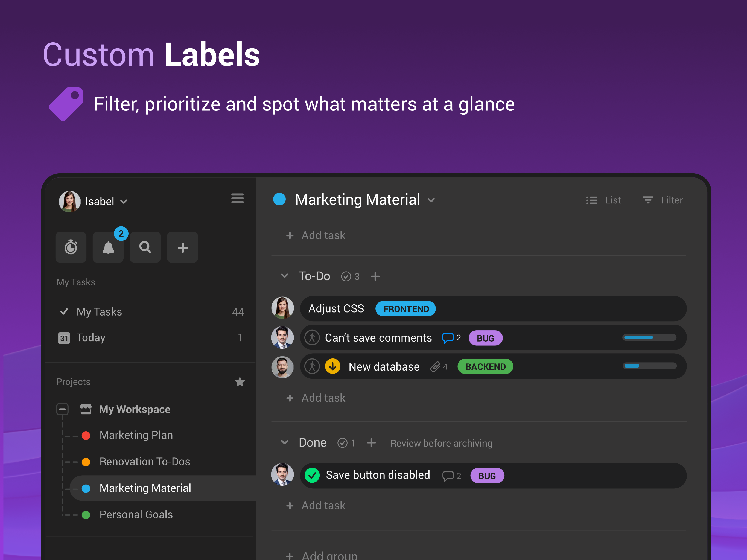Select the Marketing Plan project

pyautogui.click(x=136, y=435)
